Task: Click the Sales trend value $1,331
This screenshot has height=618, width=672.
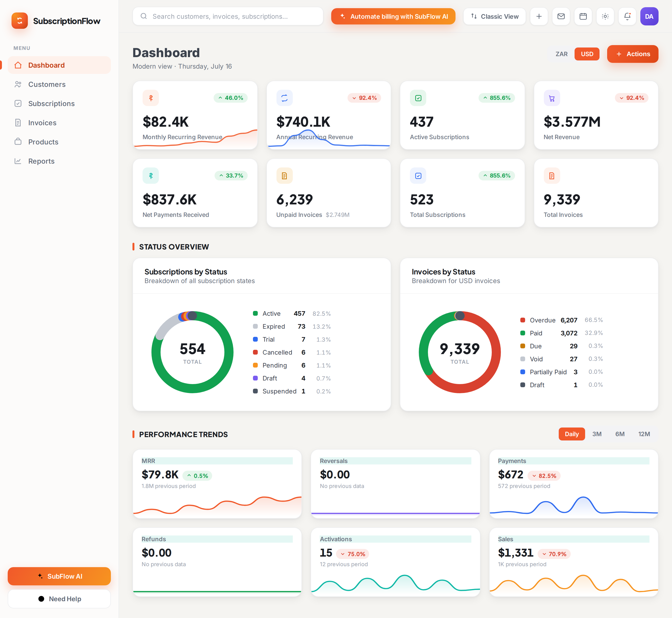Action: click(516, 553)
